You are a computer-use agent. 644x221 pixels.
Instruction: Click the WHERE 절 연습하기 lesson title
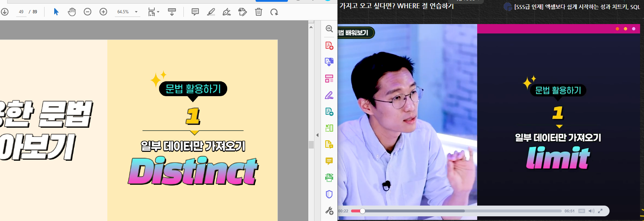(x=425, y=6)
